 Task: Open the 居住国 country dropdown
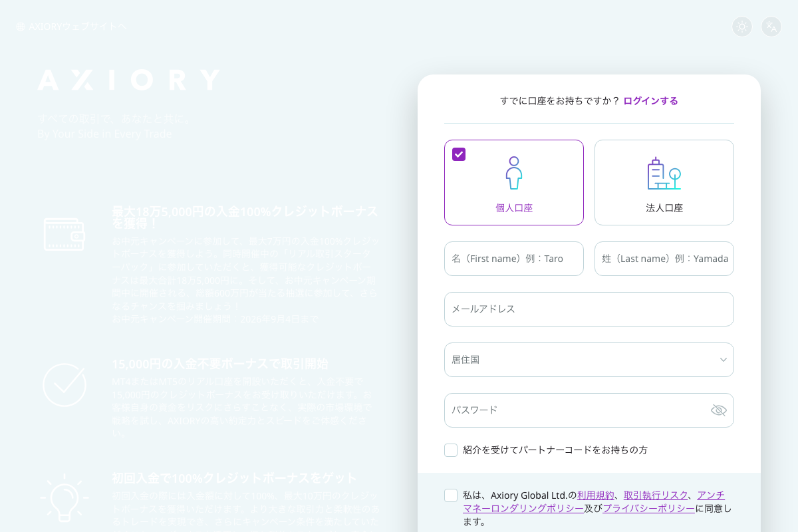pyautogui.click(x=589, y=360)
